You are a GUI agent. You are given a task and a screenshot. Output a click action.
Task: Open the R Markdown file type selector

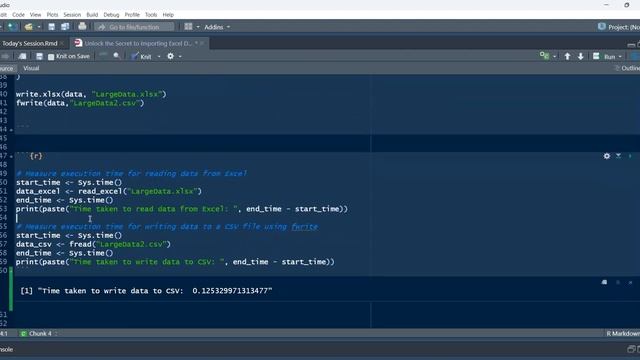[623, 333]
